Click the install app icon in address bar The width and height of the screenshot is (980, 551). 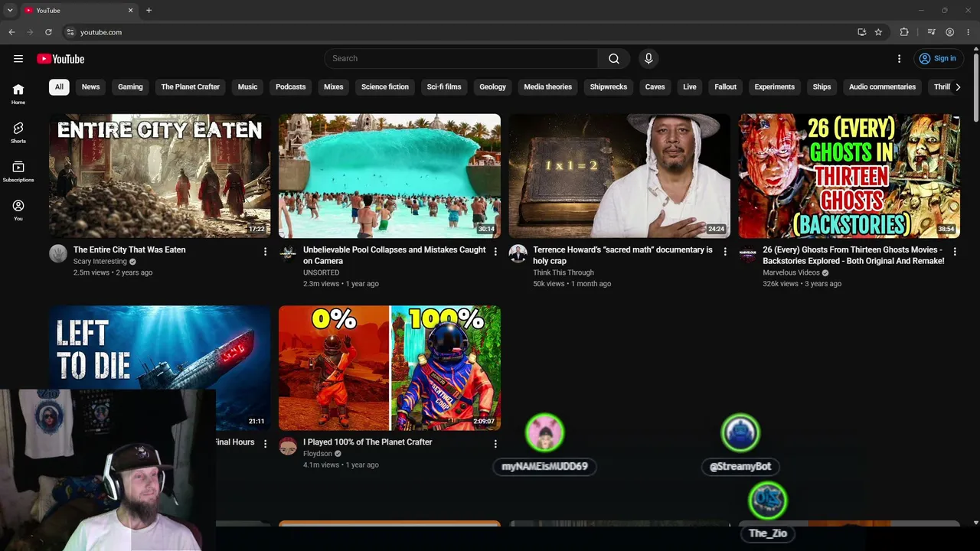tap(862, 32)
